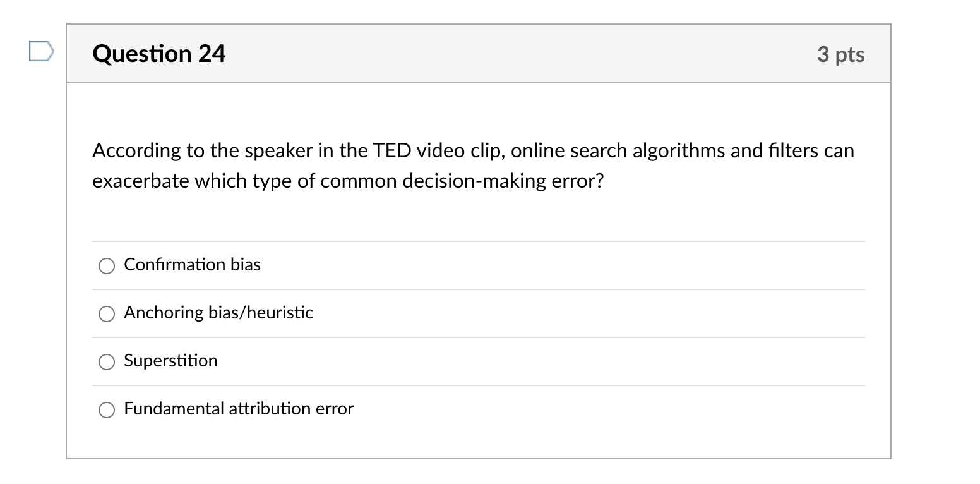Viewport: 980px width, 484px height.
Task: Select the Anchoring bias/heuristic radio button
Action: click(x=106, y=314)
